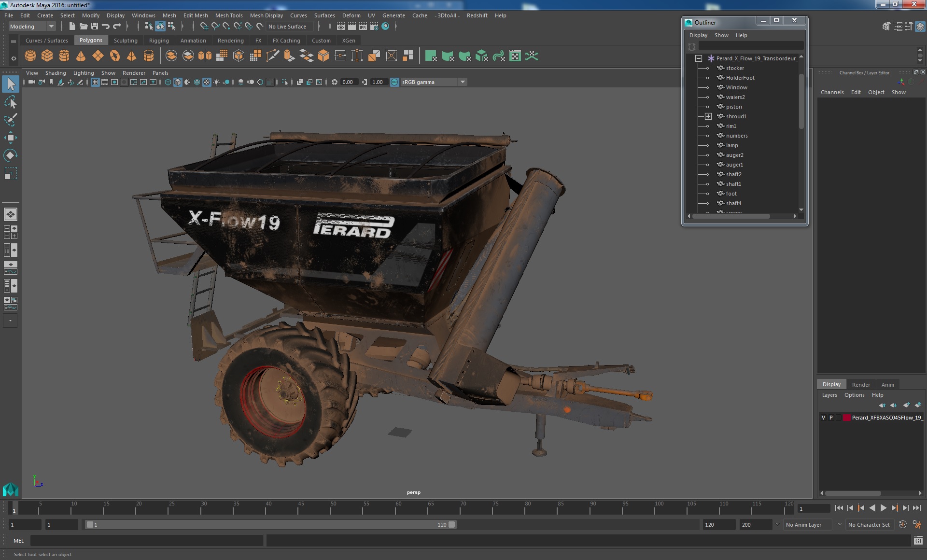The height and width of the screenshot is (560, 927).
Task: Open the No Character Set dropdown
Action: (871, 525)
